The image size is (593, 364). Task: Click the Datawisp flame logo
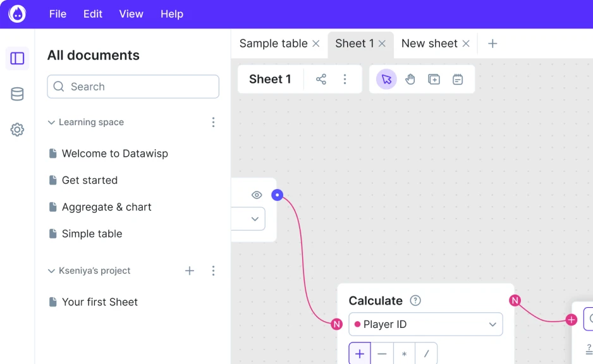(17, 14)
